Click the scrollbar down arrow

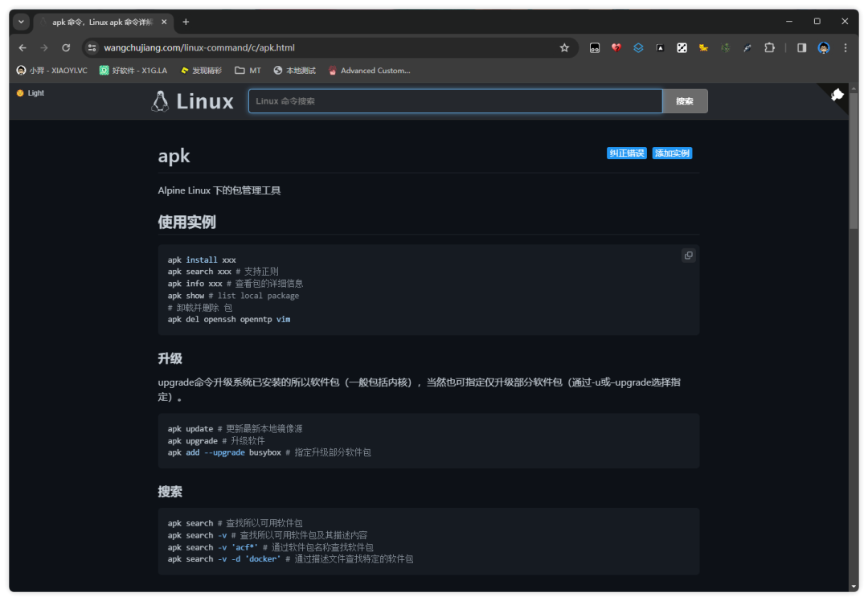854,586
